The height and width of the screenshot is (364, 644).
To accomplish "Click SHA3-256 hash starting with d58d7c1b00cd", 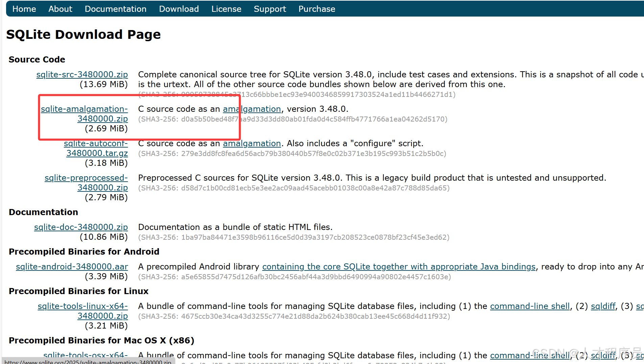I will click(294, 188).
